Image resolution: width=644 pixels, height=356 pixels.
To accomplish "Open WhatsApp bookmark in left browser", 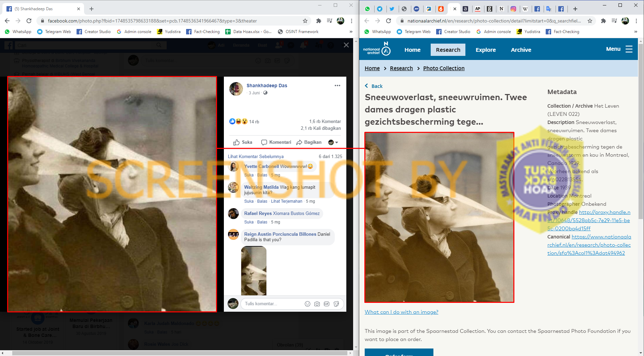I will point(18,32).
